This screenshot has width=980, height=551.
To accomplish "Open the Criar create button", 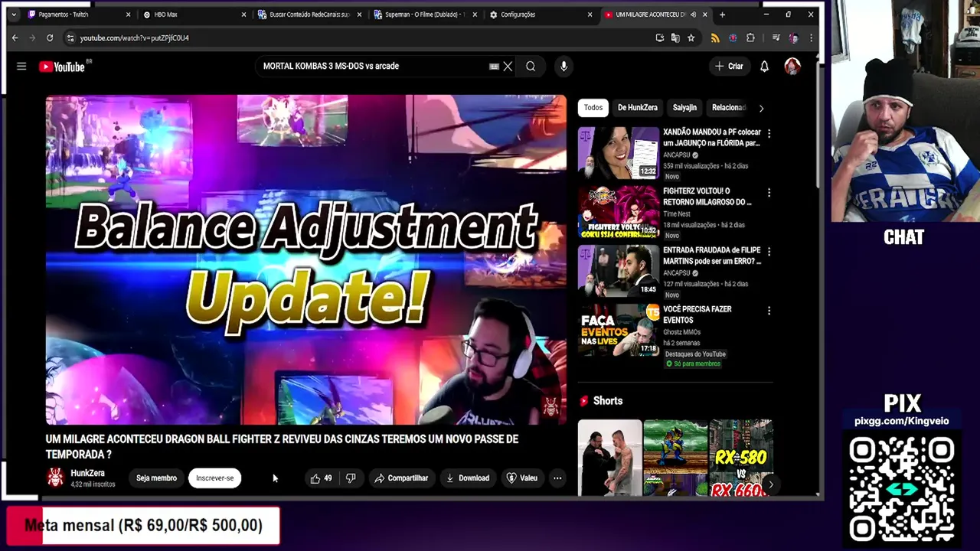I will tap(729, 67).
